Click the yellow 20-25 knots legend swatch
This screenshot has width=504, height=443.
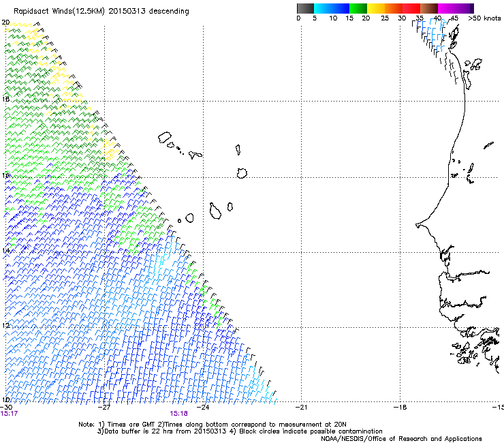(x=376, y=8)
